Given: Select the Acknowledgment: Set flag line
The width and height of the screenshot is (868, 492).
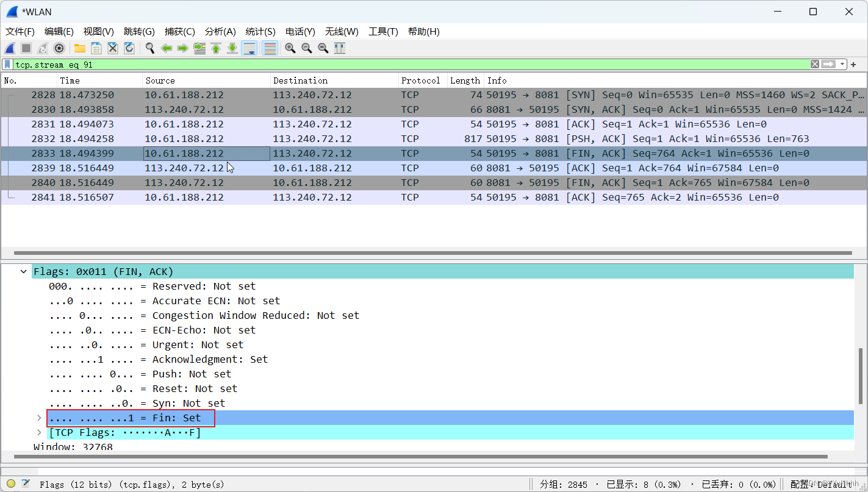Looking at the screenshot, I should click(159, 360).
